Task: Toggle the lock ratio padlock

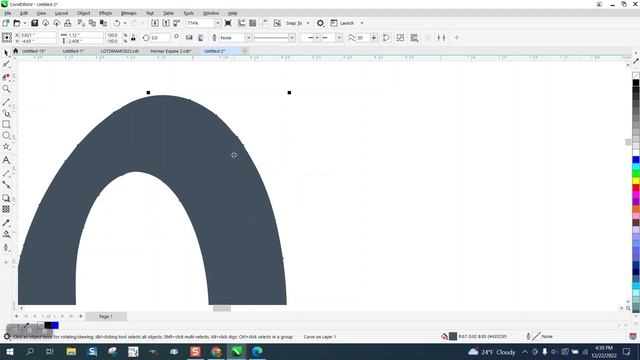Action: (133, 38)
